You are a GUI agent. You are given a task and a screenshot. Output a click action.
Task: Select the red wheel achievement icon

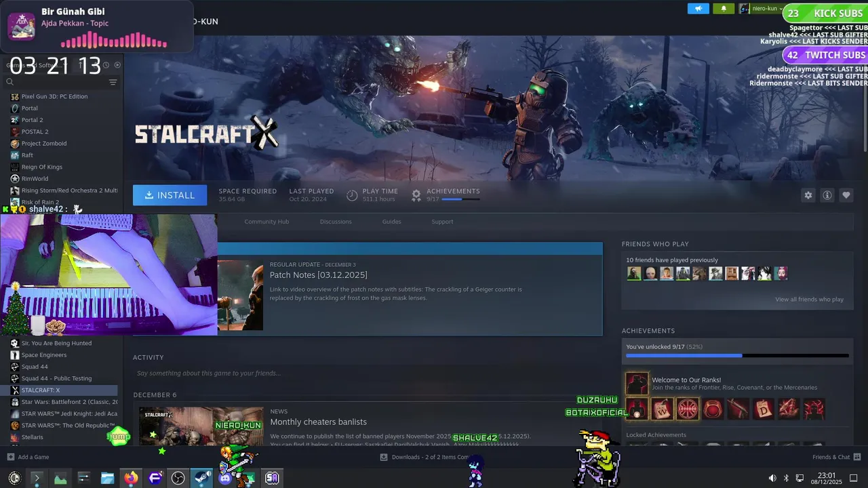688,409
